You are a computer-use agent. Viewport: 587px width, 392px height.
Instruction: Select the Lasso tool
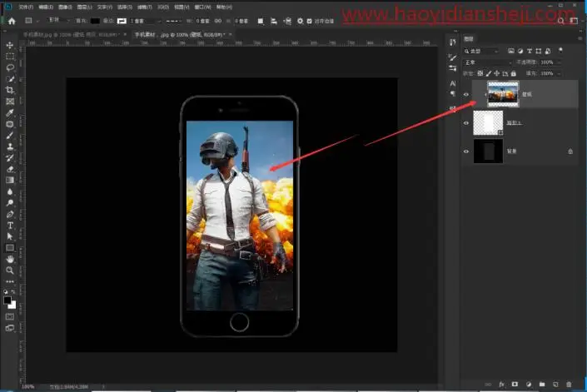click(10, 67)
